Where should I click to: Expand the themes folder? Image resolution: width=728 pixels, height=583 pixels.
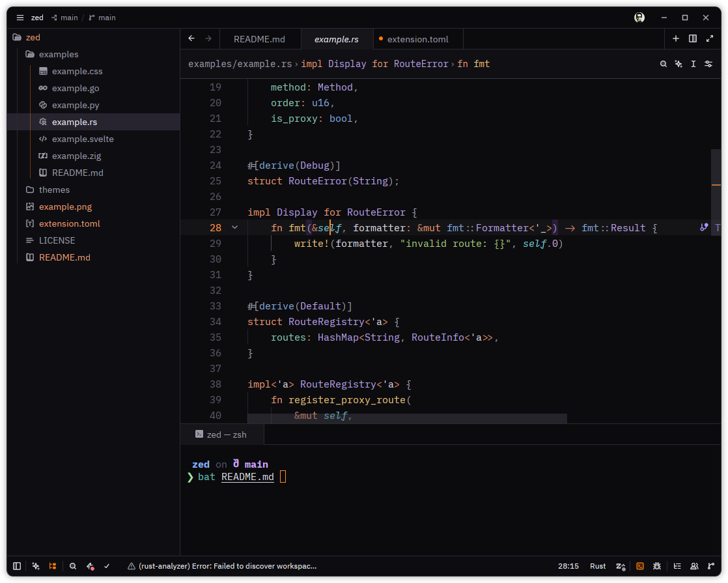93,190
